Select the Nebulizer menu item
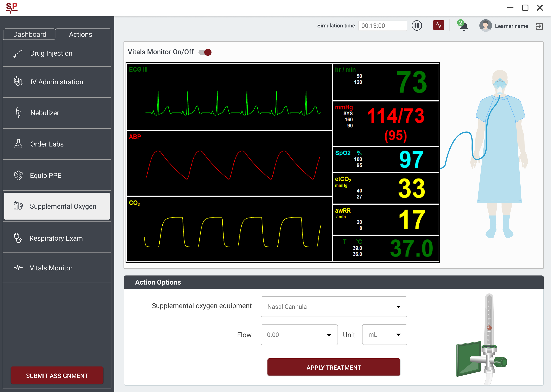Viewport: 551px width, 392px height. (x=57, y=113)
